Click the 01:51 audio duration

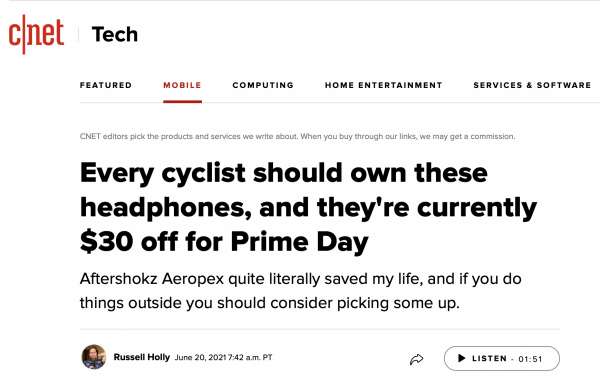point(530,359)
